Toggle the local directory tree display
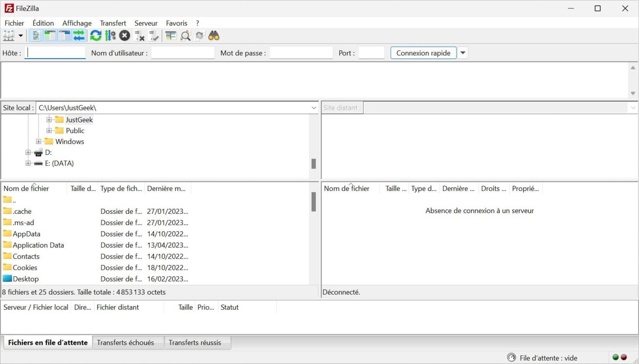 (x=50, y=36)
